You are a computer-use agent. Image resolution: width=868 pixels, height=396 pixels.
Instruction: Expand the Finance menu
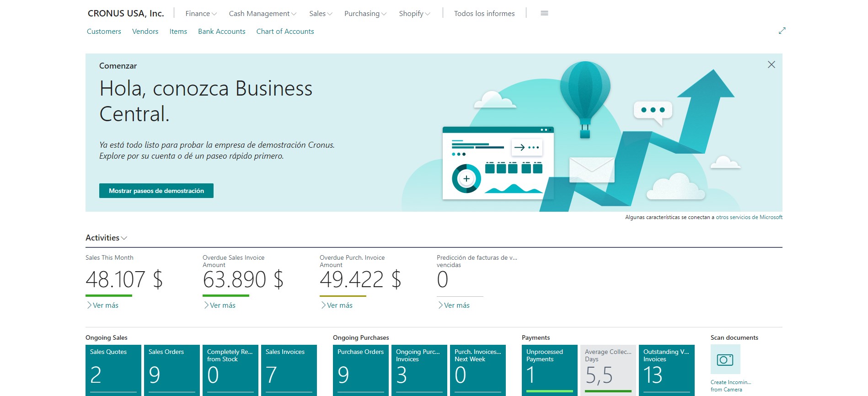201,14
